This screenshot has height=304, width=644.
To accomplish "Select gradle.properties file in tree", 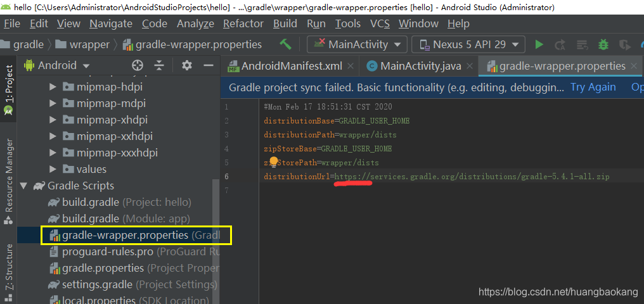I will point(135,268).
